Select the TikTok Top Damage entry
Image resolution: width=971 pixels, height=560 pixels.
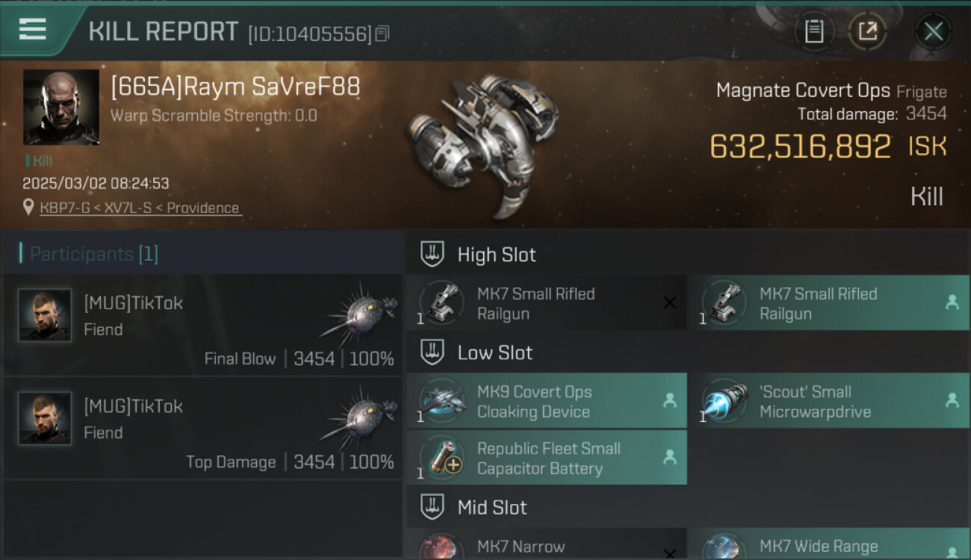[202, 428]
